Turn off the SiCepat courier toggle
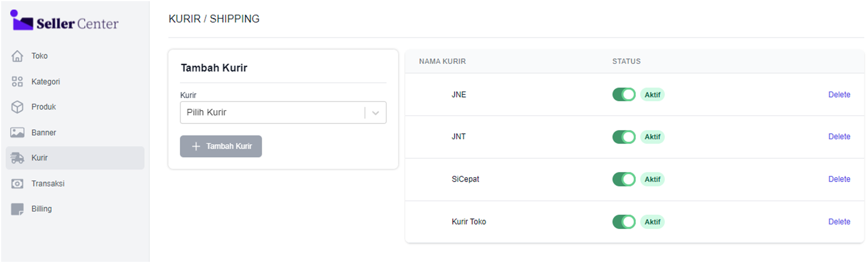The height and width of the screenshot is (263, 868). [624, 179]
